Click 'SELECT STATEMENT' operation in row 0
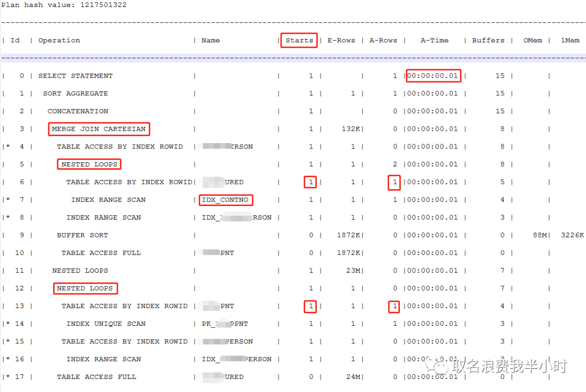This screenshot has width=586, height=392. (75, 76)
